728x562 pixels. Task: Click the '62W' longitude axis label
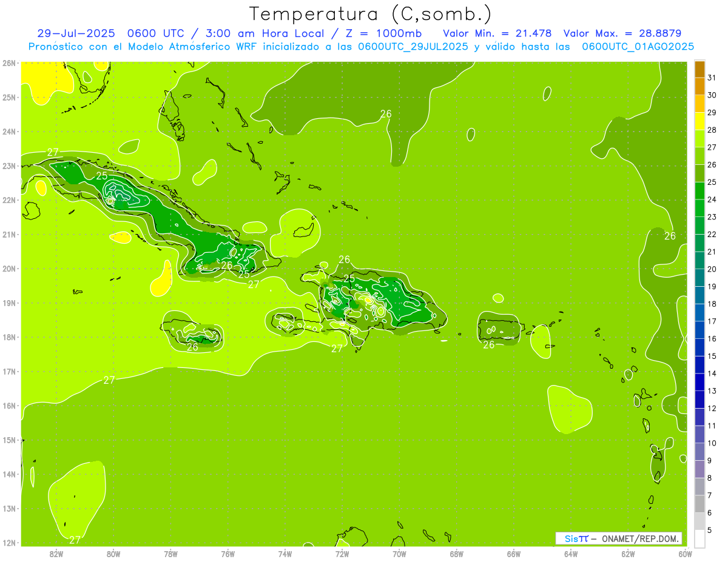point(628,554)
